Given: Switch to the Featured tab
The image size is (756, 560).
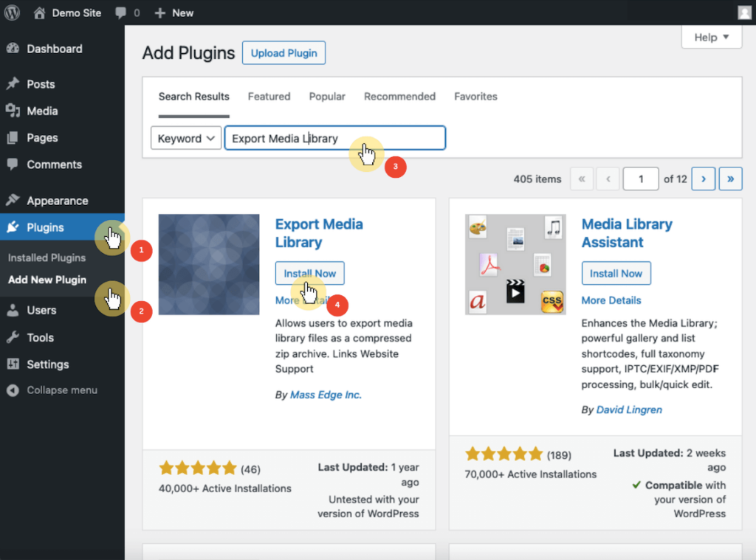Looking at the screenshot, I should (x=269, y=97).
